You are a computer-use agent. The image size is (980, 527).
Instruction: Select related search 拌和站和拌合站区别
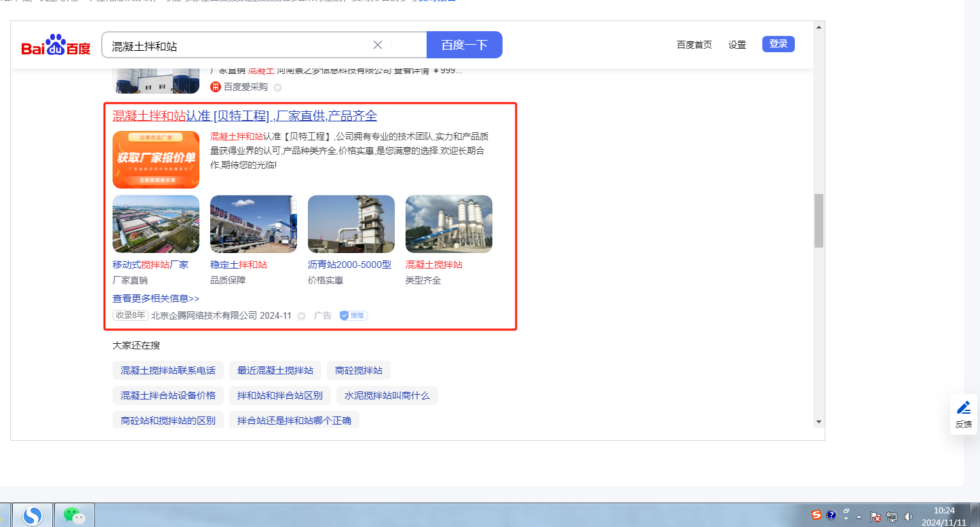coord(280,395)
